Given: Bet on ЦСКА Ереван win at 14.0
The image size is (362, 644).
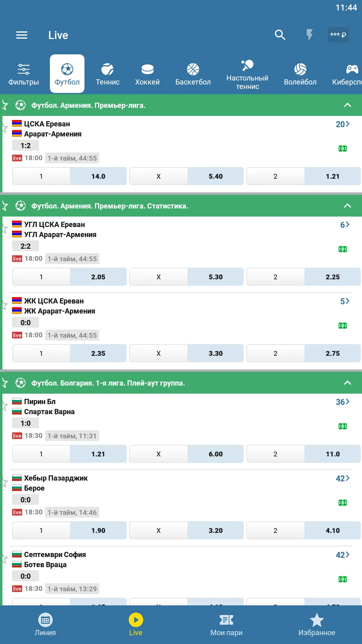Looking at the screenshot, I should click(x=98, y=176).
